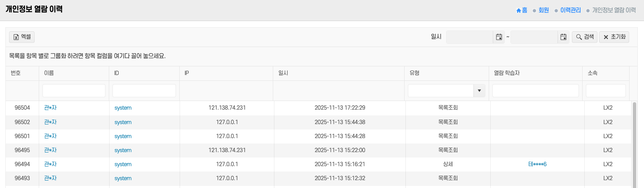The height and width of the screenshot is (188, 644).
Task: Click the 소속 filter input field
Action: coord(606,91)
